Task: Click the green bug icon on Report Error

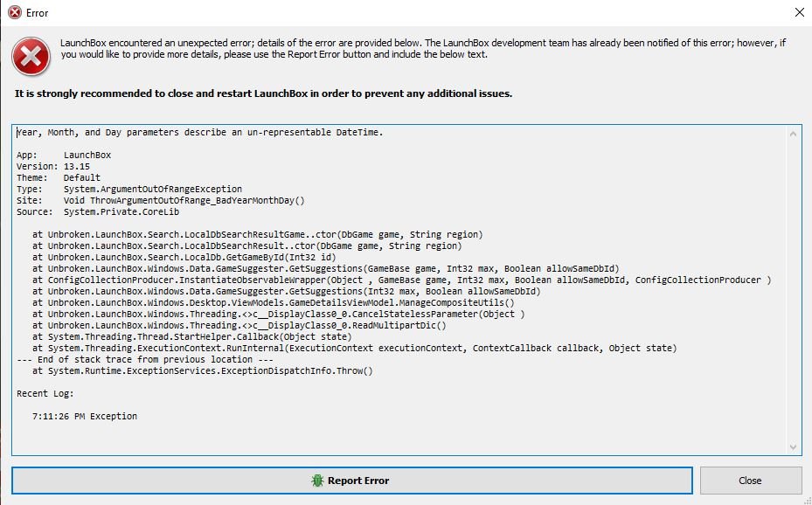Action: pyautogui.click(x=317, y=481)
